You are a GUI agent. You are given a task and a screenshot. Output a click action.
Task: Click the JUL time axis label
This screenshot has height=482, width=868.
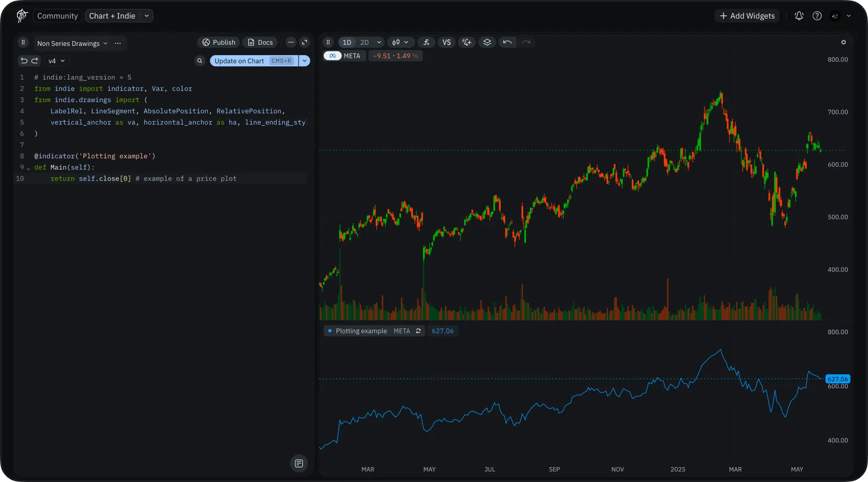pos(490,469)
